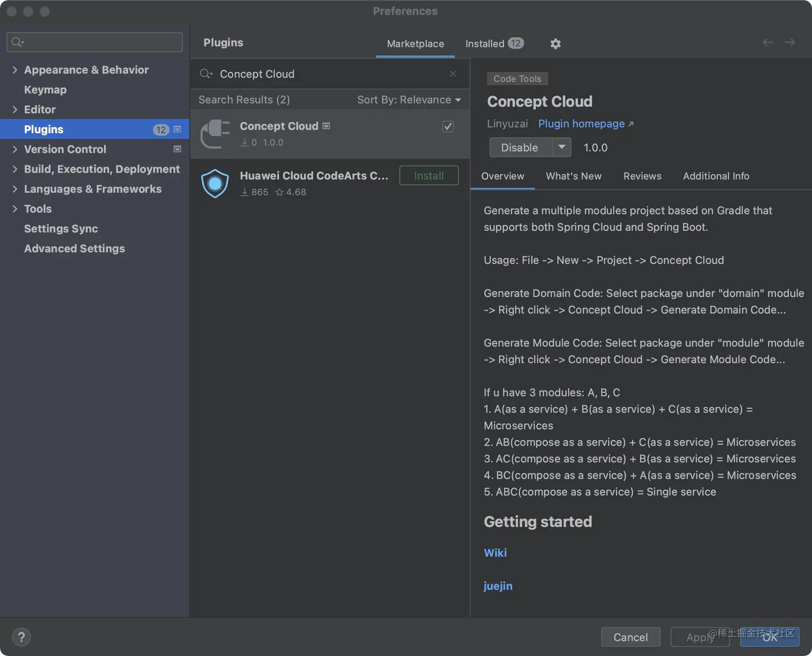Click the Huawei plugin rating star
This screenshot has height=656, width=812.
(279, 192)
